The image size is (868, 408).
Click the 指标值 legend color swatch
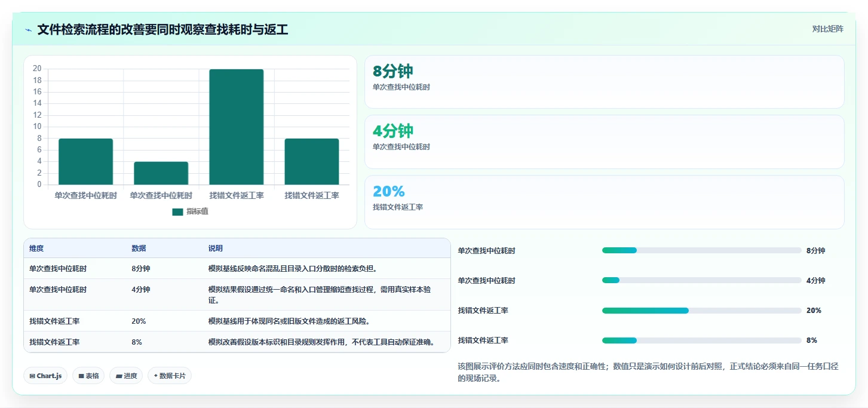click(177, 211)
